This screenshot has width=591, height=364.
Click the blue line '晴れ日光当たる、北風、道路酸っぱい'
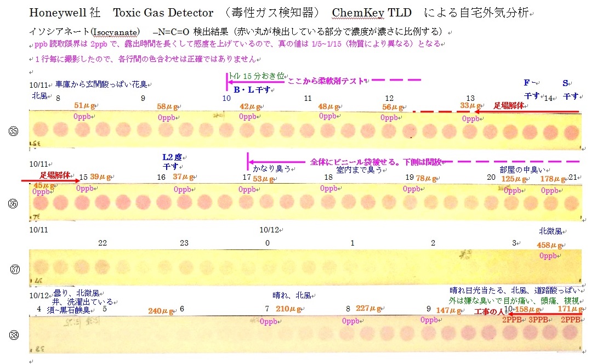point(515,291)
